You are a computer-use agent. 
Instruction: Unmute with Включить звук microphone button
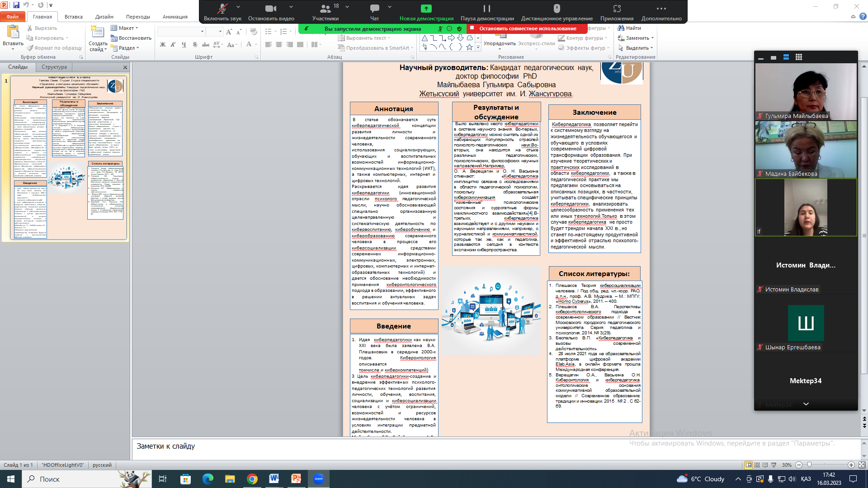click(x=222, y=9)
